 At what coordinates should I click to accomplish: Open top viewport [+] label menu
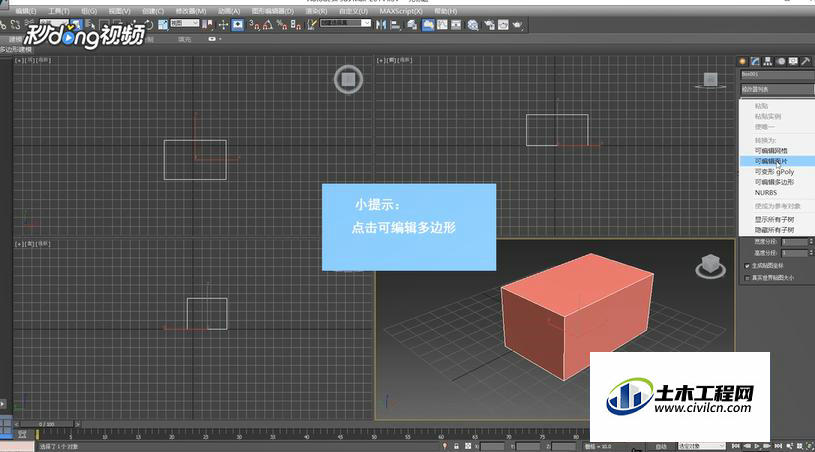pyautogui.click(x=19, y=61)
